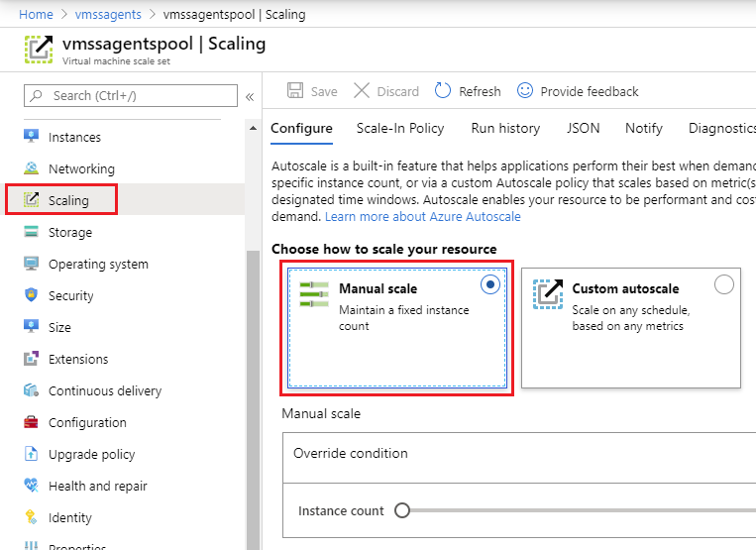
Task: Click the Instances sidebar icon
Action: pyautogui.click(x=32, y=137)
